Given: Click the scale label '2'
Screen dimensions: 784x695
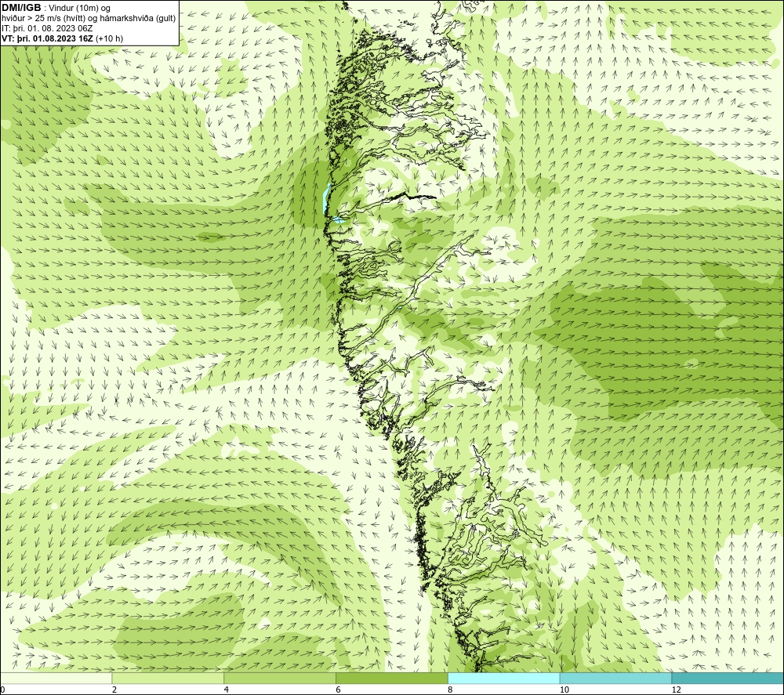Looking at the screenshot, I should [114, 690].
